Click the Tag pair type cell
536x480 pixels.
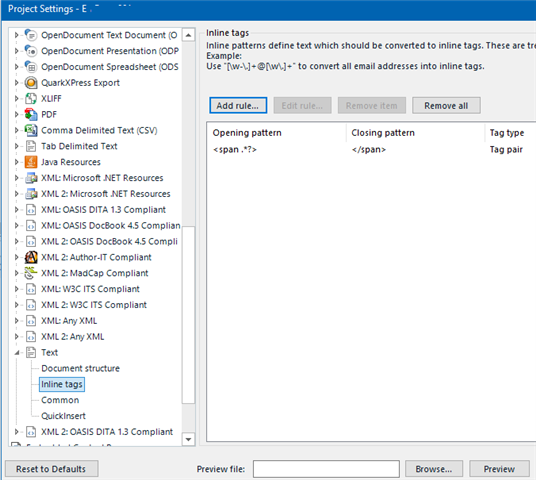[506, 149]
